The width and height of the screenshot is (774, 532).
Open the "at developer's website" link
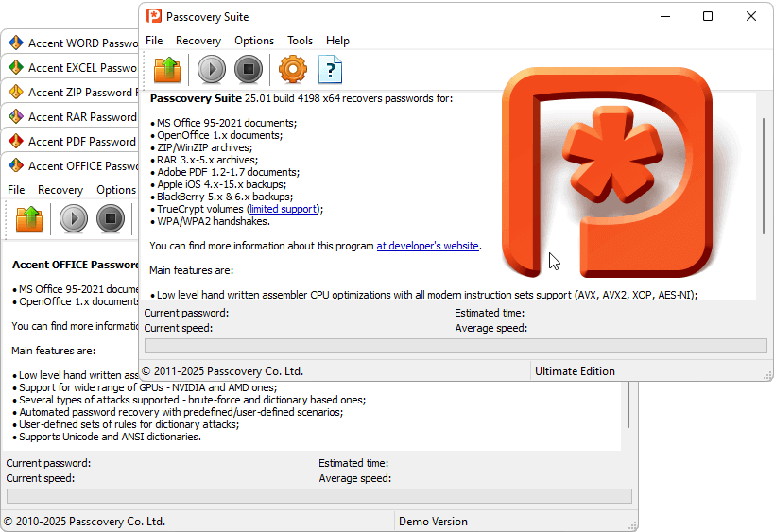pos(427,246)
